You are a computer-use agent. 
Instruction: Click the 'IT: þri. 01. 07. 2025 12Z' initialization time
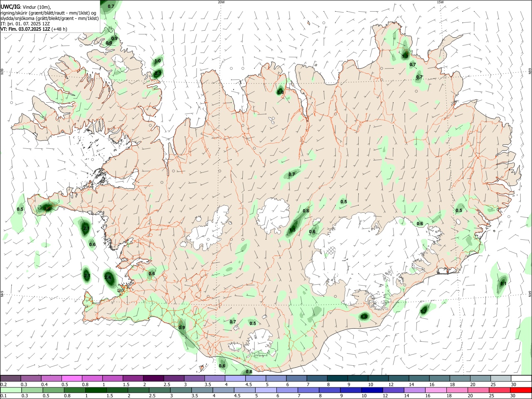26,24
